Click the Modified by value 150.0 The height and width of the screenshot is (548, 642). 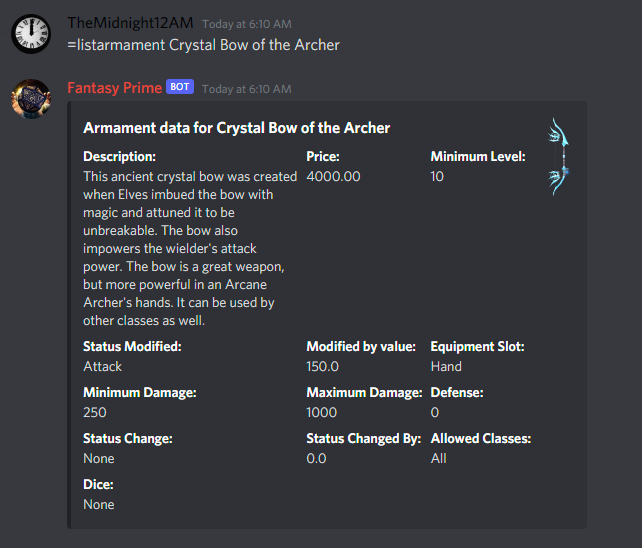322,367
